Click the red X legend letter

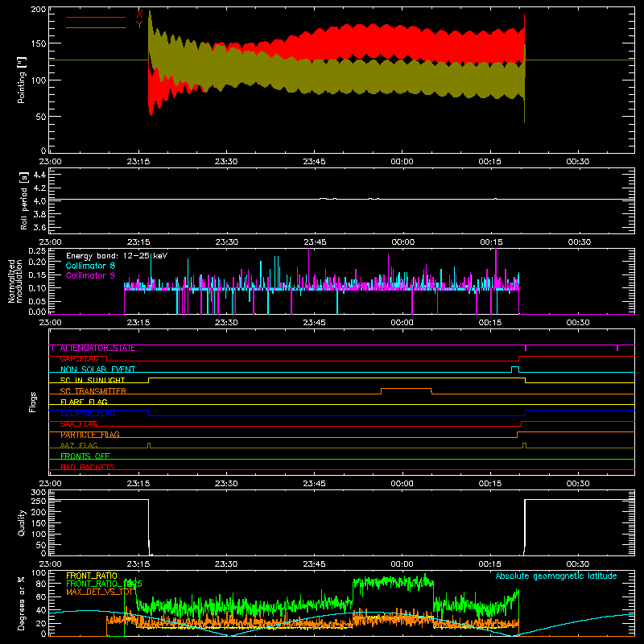[139, 14]
